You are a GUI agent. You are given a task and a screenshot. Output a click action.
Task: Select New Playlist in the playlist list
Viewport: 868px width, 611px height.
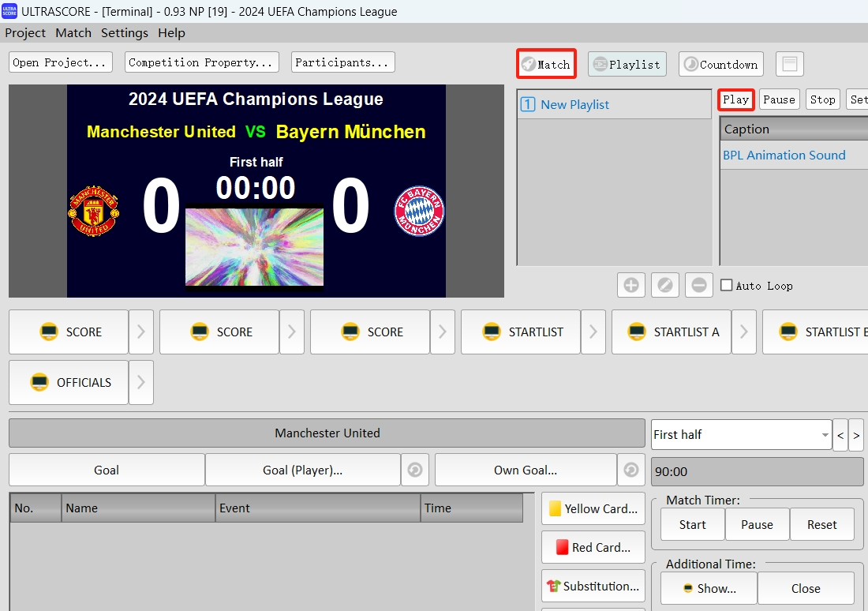(574, 104)
